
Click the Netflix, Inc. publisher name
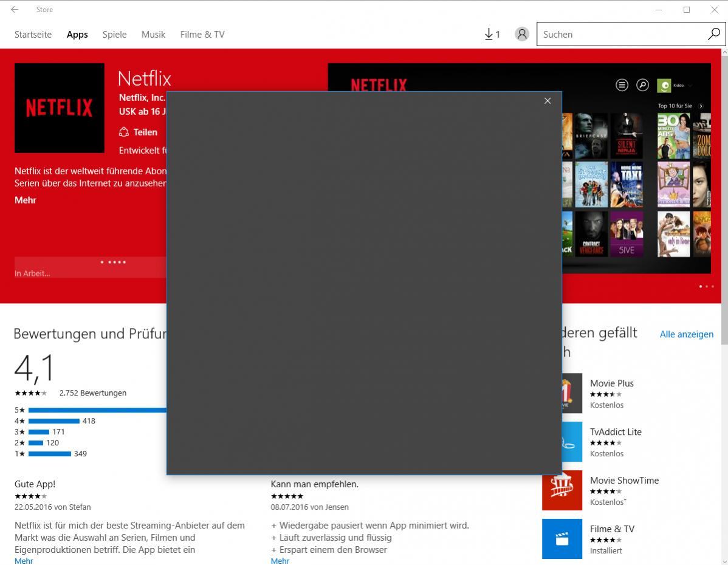(142, 97)
